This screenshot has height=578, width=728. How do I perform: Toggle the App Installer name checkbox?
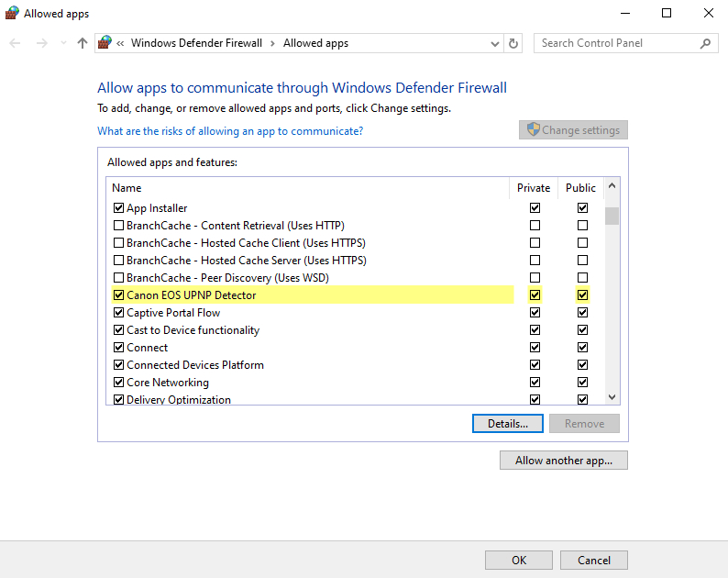[118, 208]
